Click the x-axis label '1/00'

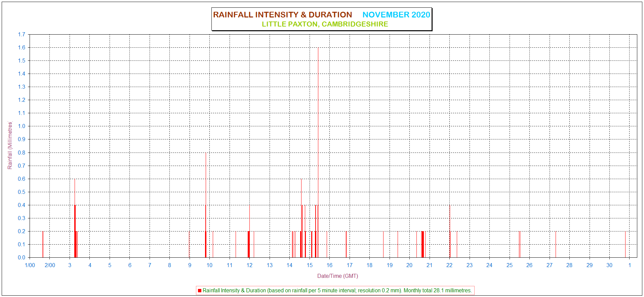(30, 265)
